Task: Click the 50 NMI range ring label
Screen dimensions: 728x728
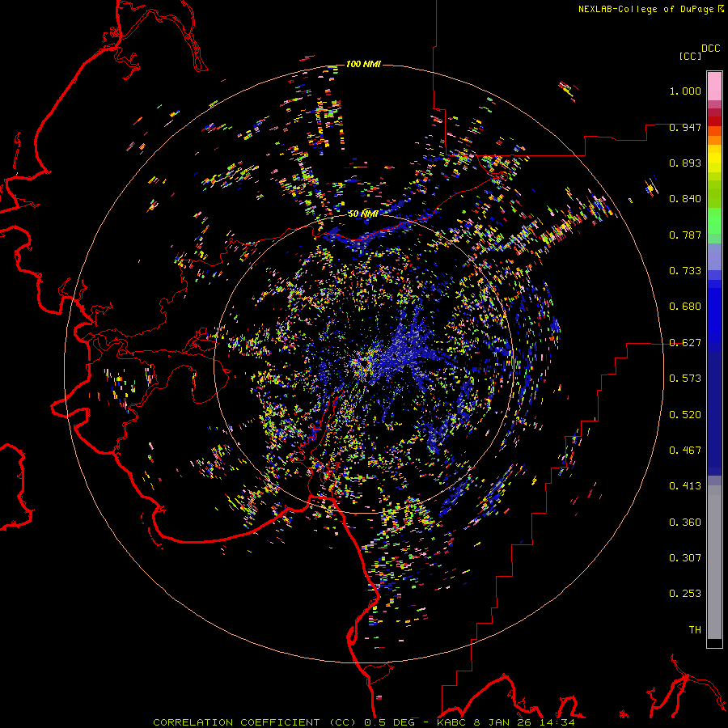Action: (362, 214)
